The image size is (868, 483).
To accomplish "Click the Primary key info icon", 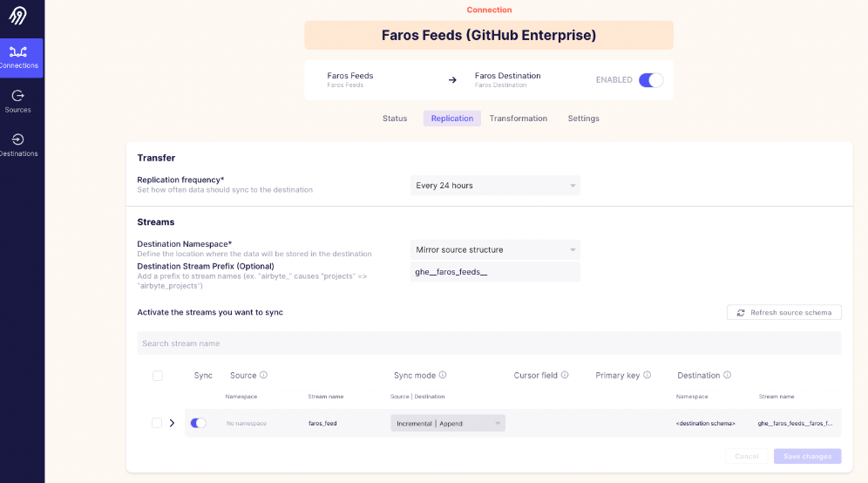I will (647, 375).
